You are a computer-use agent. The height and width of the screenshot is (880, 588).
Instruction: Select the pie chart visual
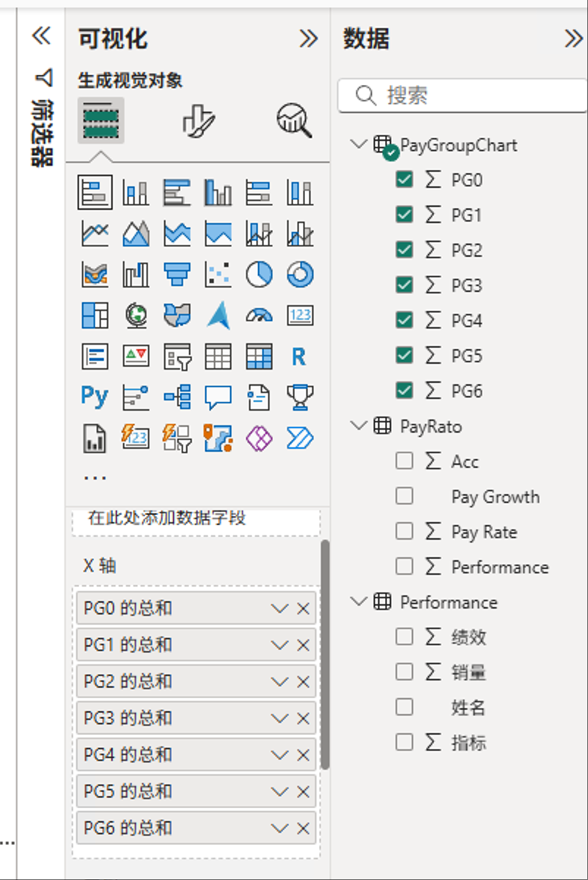[x=259, y=275]
